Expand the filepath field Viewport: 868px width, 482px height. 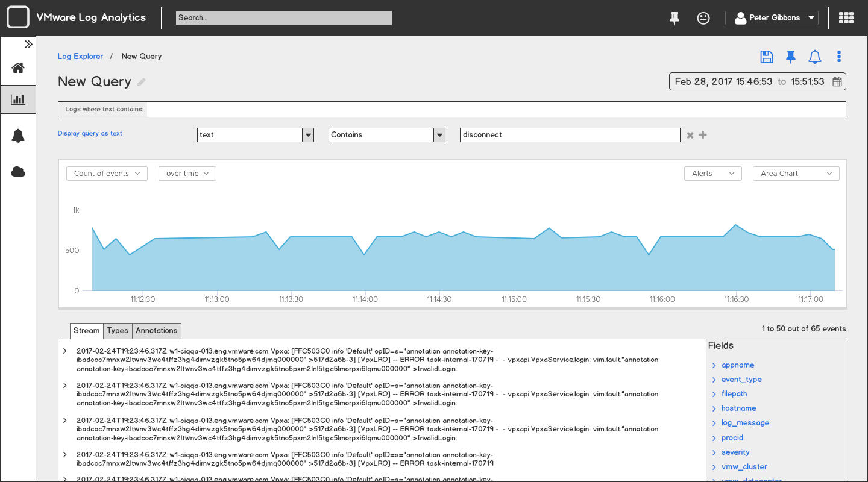714,394
